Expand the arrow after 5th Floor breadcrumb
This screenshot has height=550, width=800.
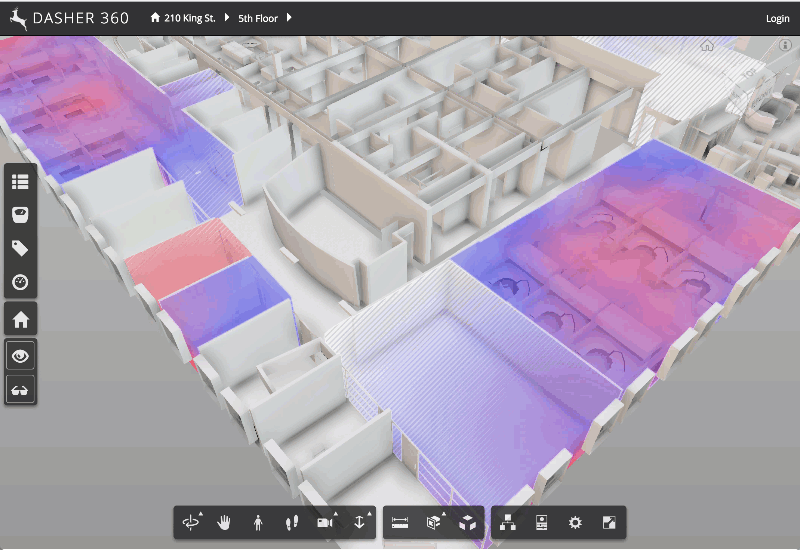289,18
